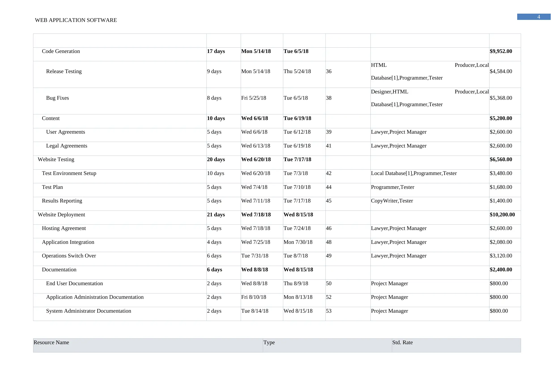Click the 'Fri 5/25/18' start date
555x392 pixels.
pyautogui.click(x=254, y=98)
